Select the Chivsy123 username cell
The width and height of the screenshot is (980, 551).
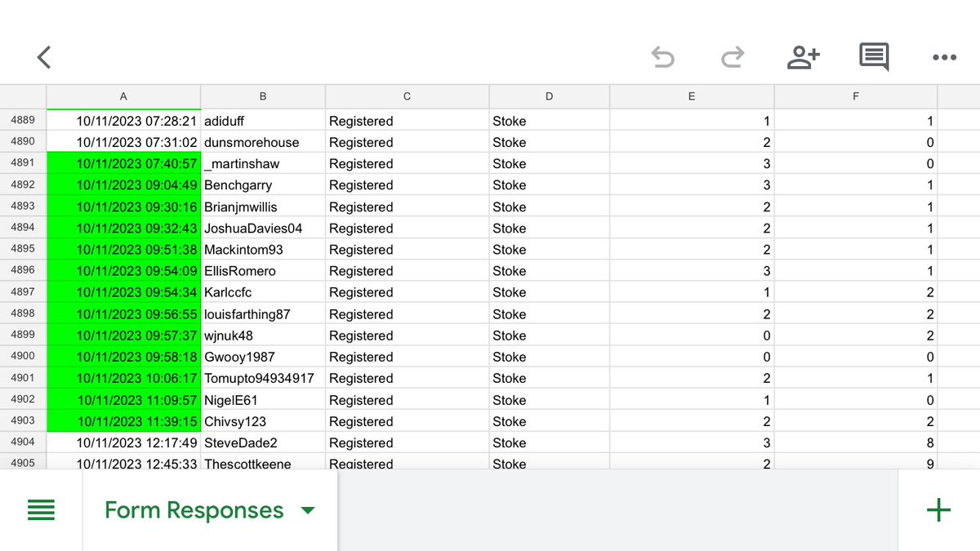pos(263,421)
